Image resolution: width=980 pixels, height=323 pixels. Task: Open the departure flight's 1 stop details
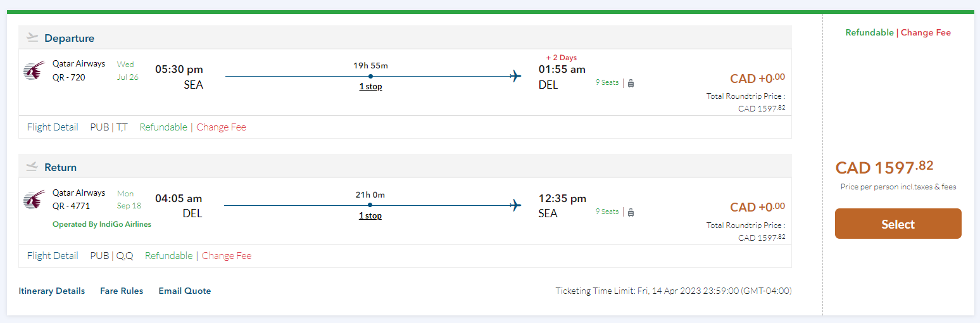tap(370, 87)
